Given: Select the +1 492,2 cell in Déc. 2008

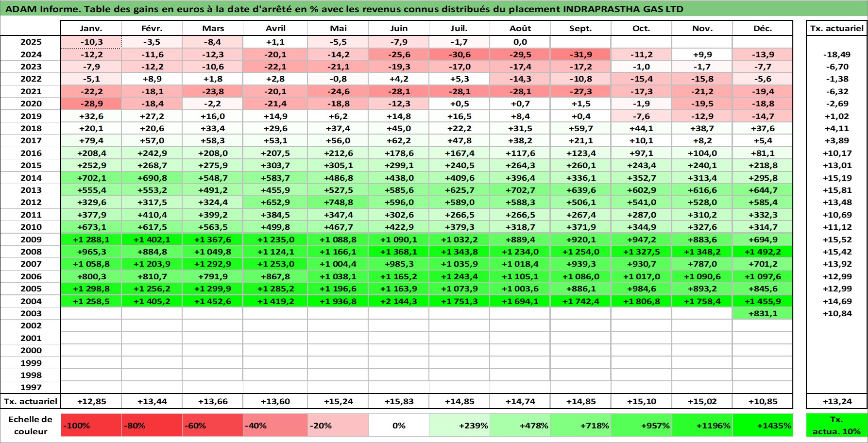Looking at the screenshot, I should click(763, 252).
